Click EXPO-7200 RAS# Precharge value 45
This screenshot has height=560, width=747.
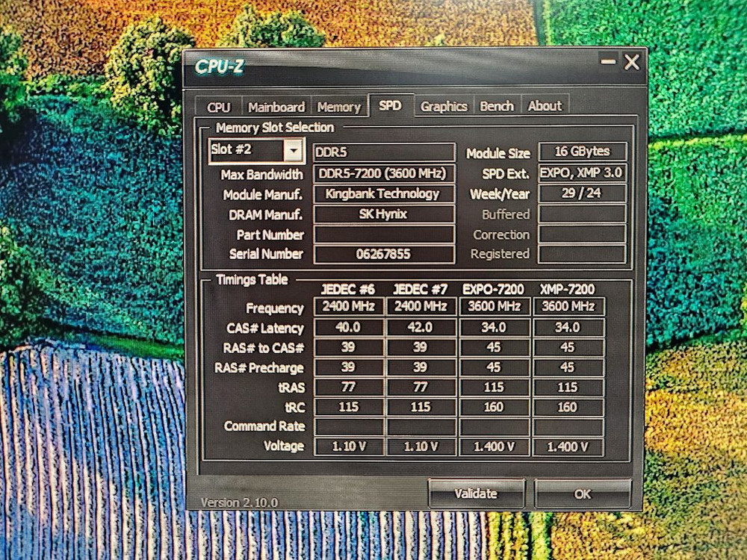[x=494, y=367]
